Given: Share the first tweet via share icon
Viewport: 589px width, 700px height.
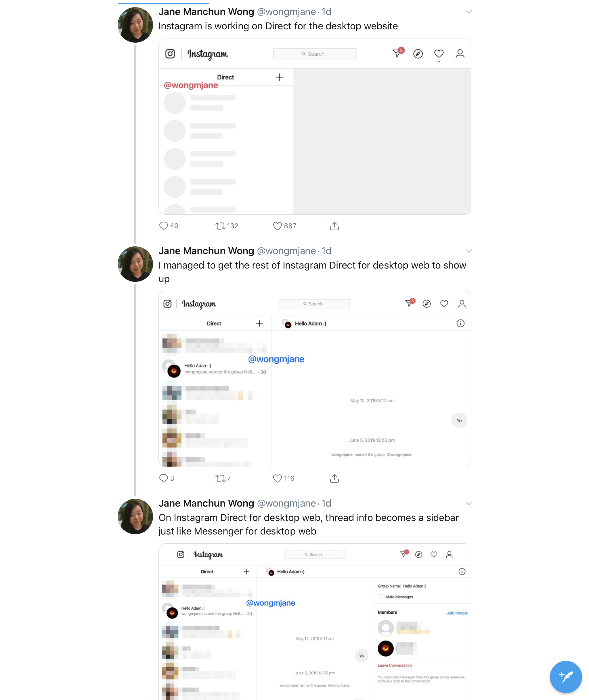Looking at the screenshot, I should [x=334, y=226].
